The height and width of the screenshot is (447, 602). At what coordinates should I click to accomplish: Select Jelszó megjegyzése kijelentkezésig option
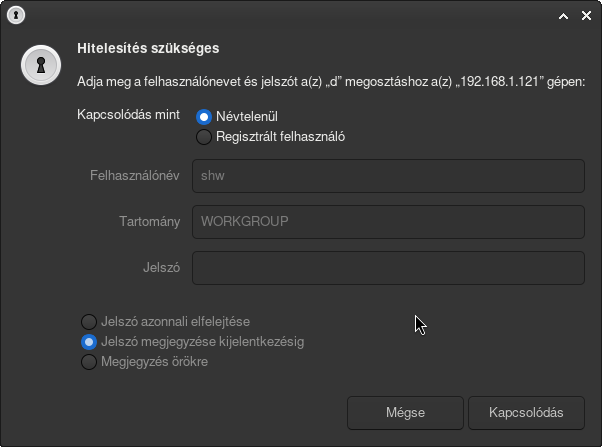pos(89,342)
